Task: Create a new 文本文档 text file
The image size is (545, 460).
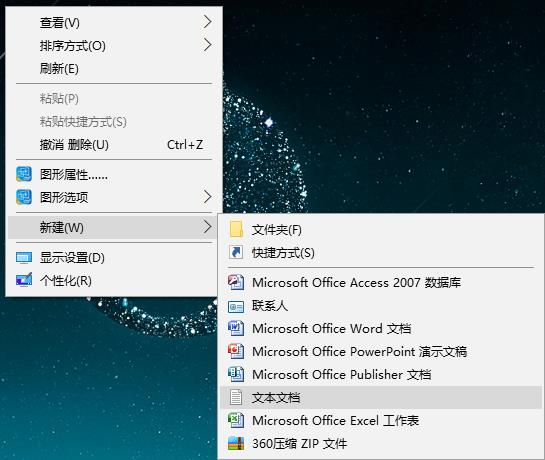Action: [381, 397]
